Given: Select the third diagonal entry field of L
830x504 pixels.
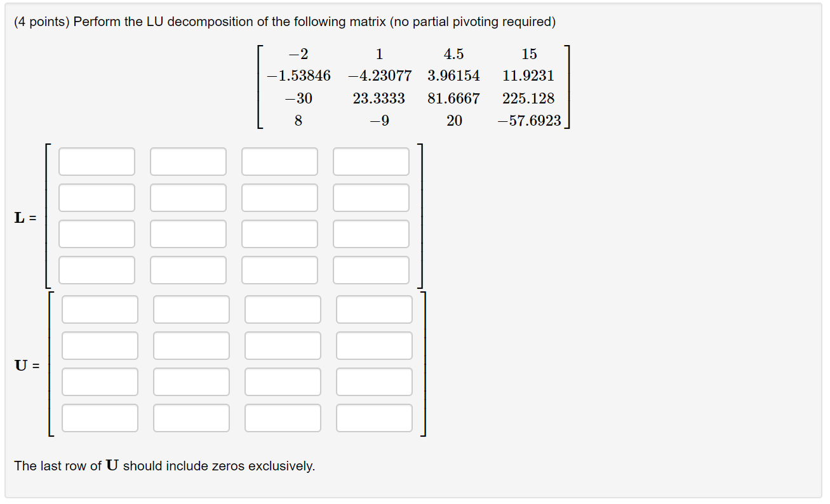Looking at the screenshot, I should point(279,234).
